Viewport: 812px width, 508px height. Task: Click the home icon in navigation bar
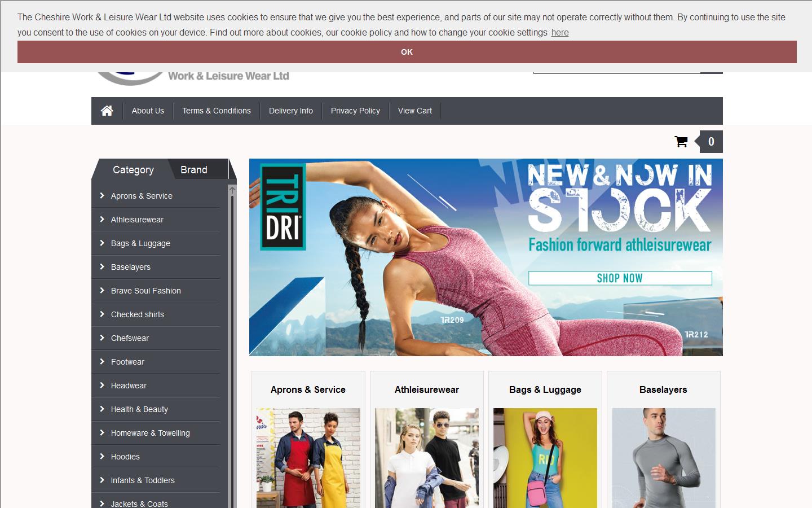pyautogui.click(x=107, y=111)
